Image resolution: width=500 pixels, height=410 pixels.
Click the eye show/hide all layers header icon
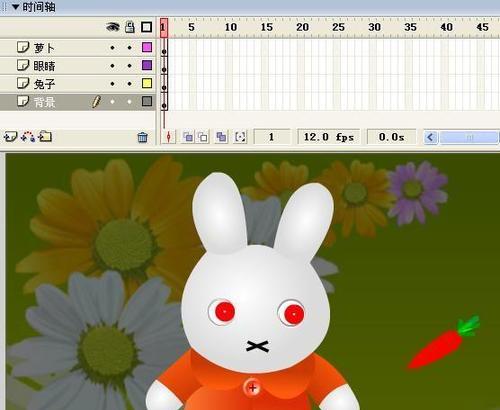[x=113, y=27]
